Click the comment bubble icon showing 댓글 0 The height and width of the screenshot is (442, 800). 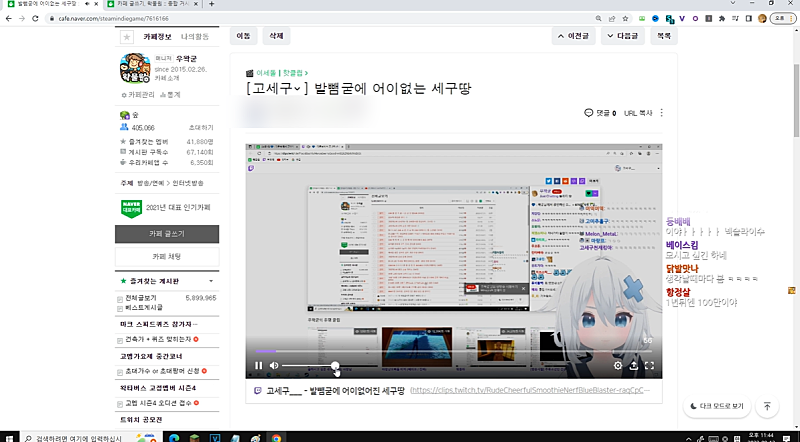(x=589, y=114)
